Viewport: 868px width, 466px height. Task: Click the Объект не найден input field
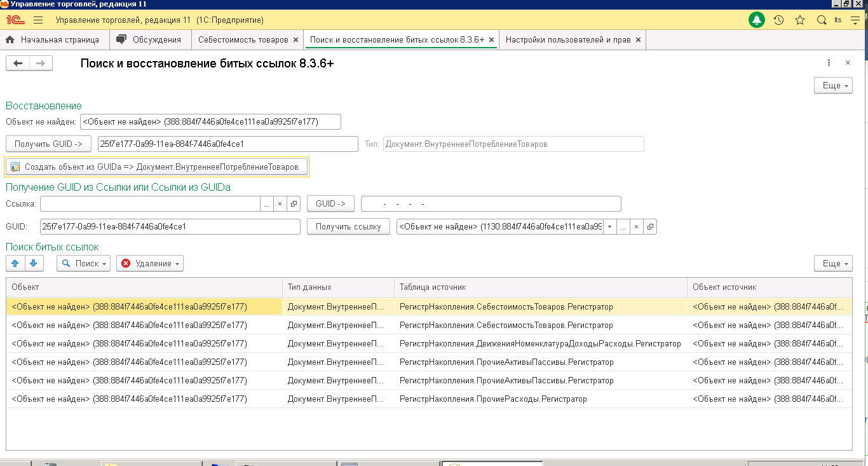(x=211, y=121)
